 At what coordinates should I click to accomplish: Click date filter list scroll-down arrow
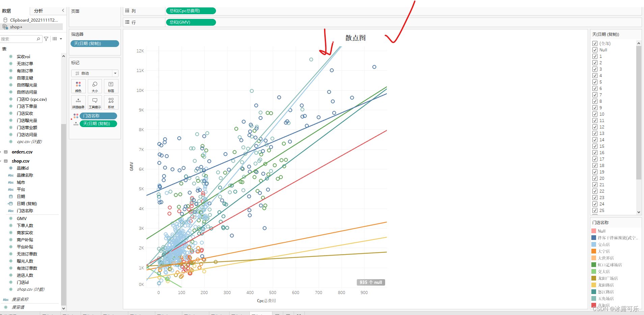pos(639,212)
